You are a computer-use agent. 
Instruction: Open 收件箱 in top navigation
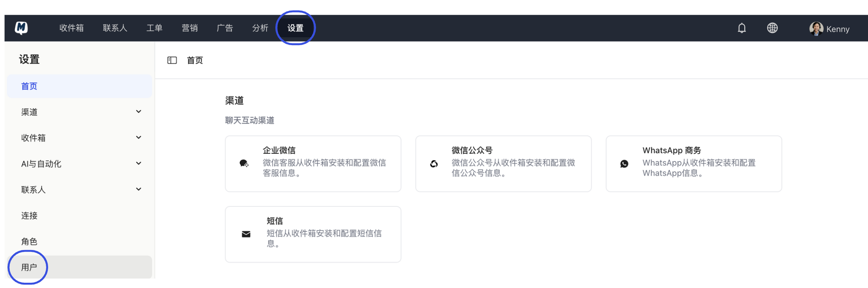pos(71,28)
